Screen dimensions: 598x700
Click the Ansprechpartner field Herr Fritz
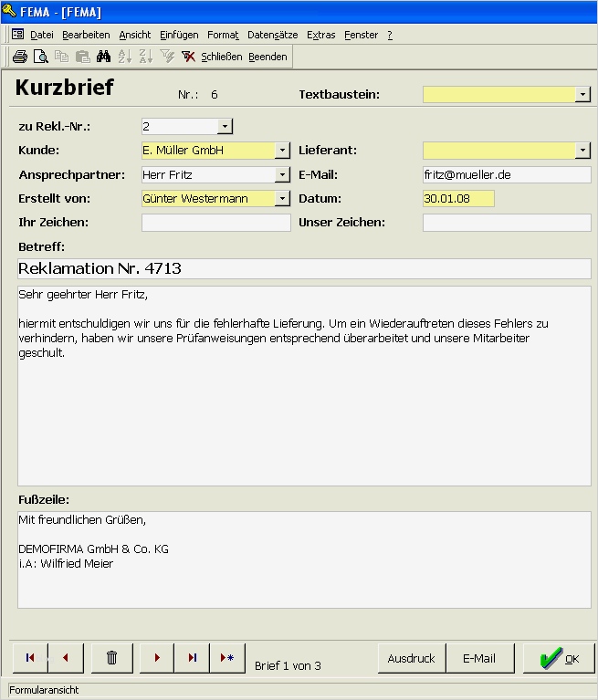tap(208, 175)
